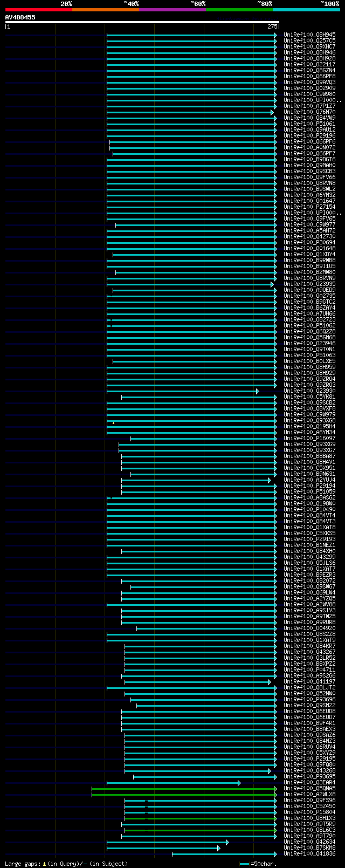
Task: Click green alignment bar for UniRef100_Q5QNA5
Action: tap(184, 789)
